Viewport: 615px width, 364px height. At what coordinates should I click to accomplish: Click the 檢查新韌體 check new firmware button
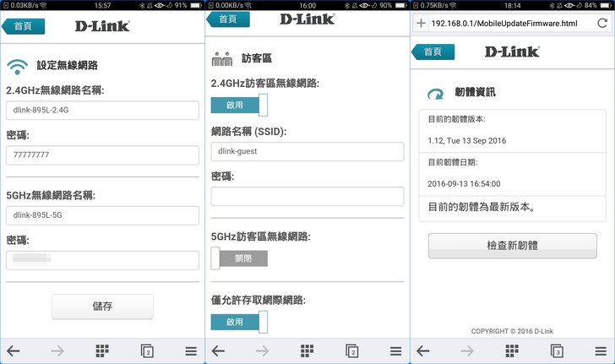coord(512,246)
